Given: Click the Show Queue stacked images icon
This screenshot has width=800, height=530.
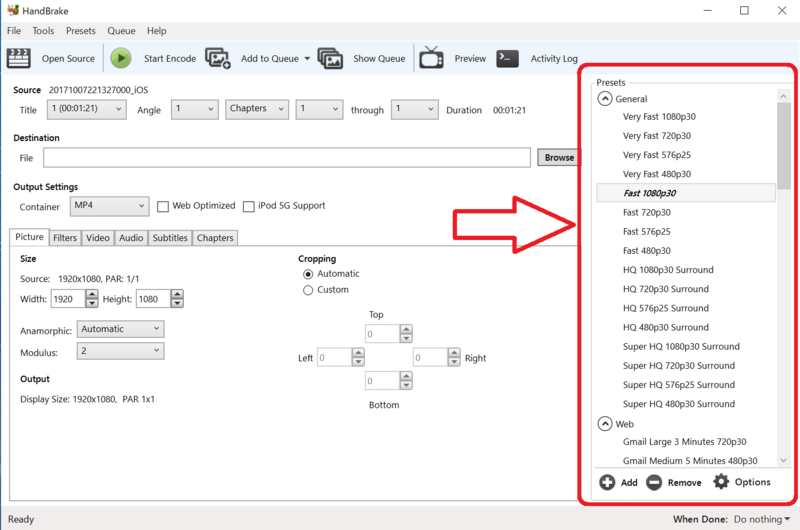Looking at the screenshot, I should tap(330, 58).
